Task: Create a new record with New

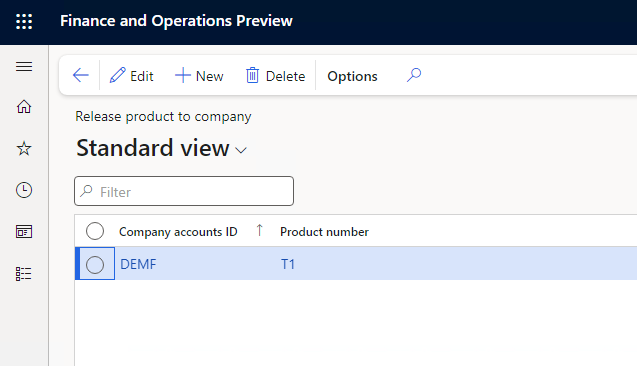Action: click(x=199, y=76)
